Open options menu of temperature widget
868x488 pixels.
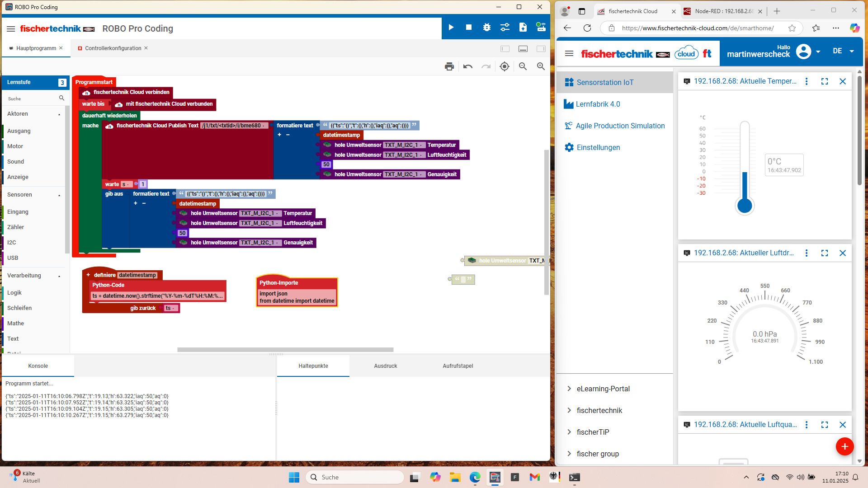[807, 81]
